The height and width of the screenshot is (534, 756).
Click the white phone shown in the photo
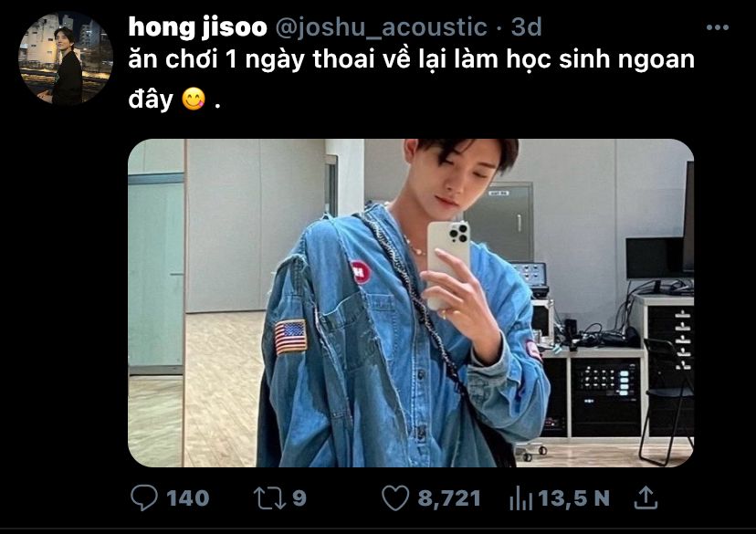point(448,263)
